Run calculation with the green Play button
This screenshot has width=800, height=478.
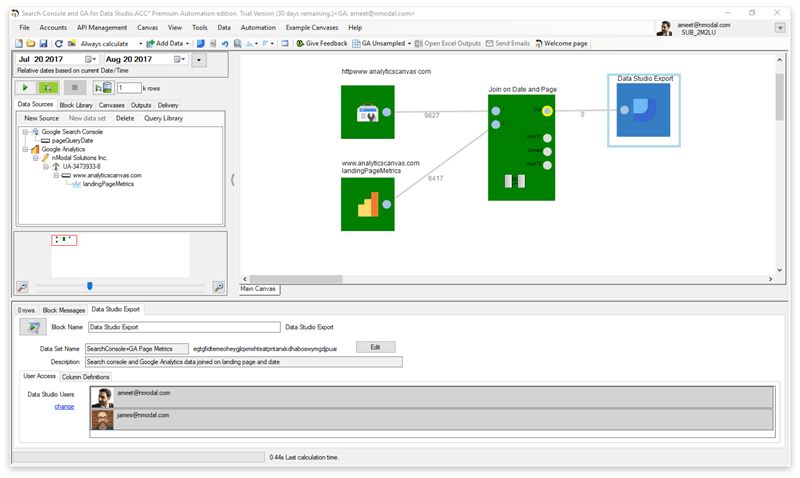[25, 88]
